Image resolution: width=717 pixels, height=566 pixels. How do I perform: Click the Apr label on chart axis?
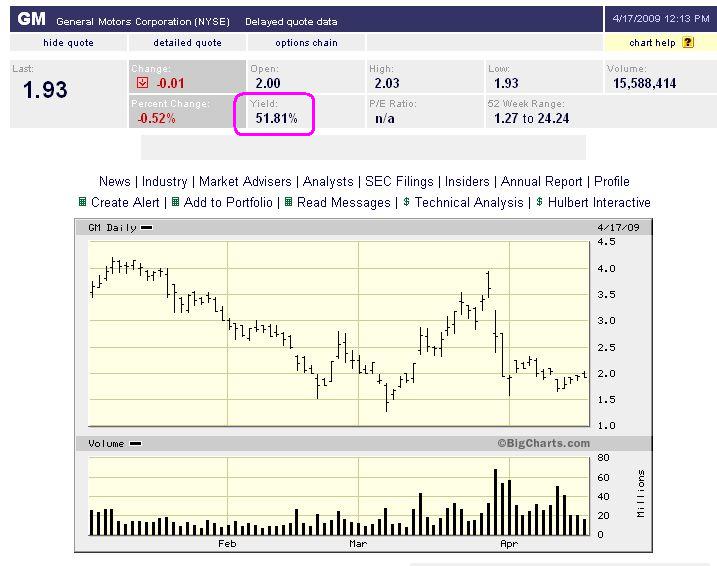tap(508, 544)
